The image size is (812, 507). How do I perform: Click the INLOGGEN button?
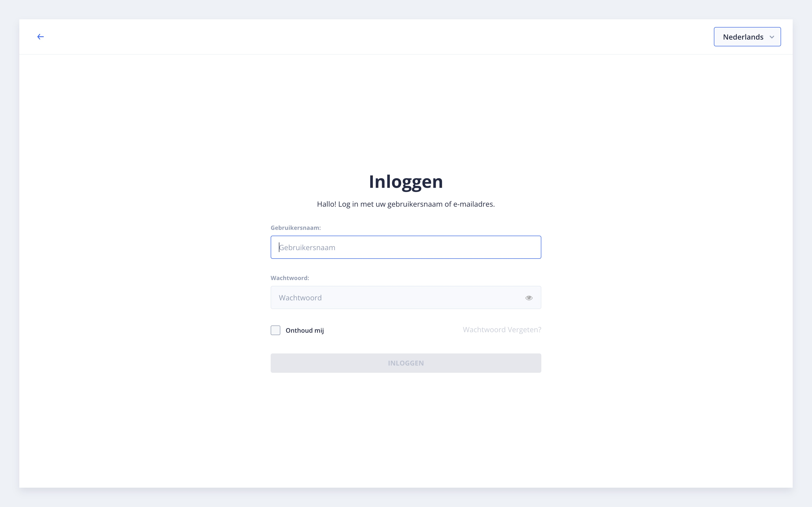(x=406, y=363)
